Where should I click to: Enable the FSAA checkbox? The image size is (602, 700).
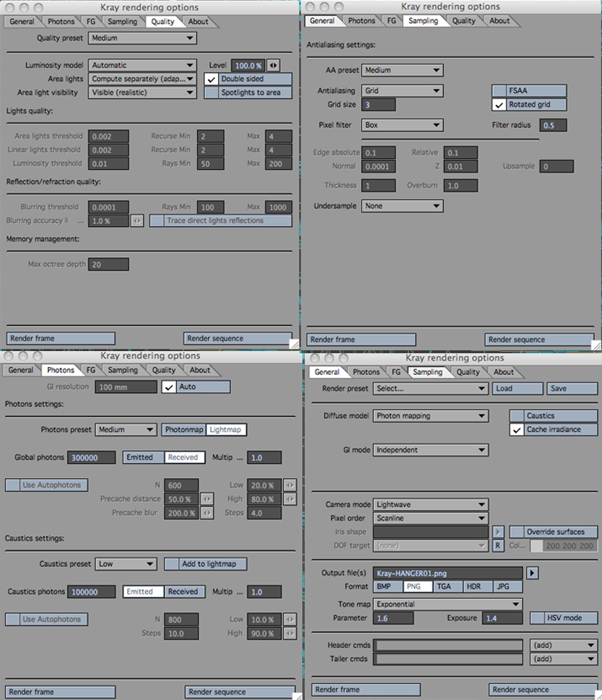click(x=499, y=91)
